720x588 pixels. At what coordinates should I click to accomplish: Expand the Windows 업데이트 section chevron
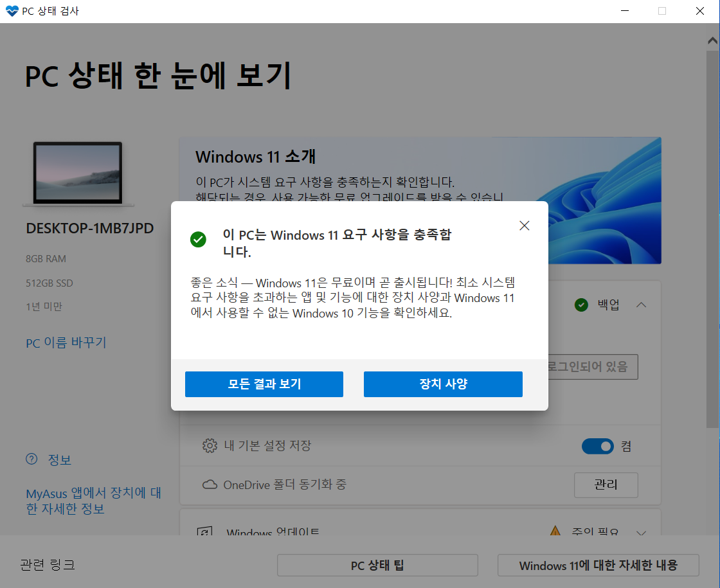click(642, 533)
